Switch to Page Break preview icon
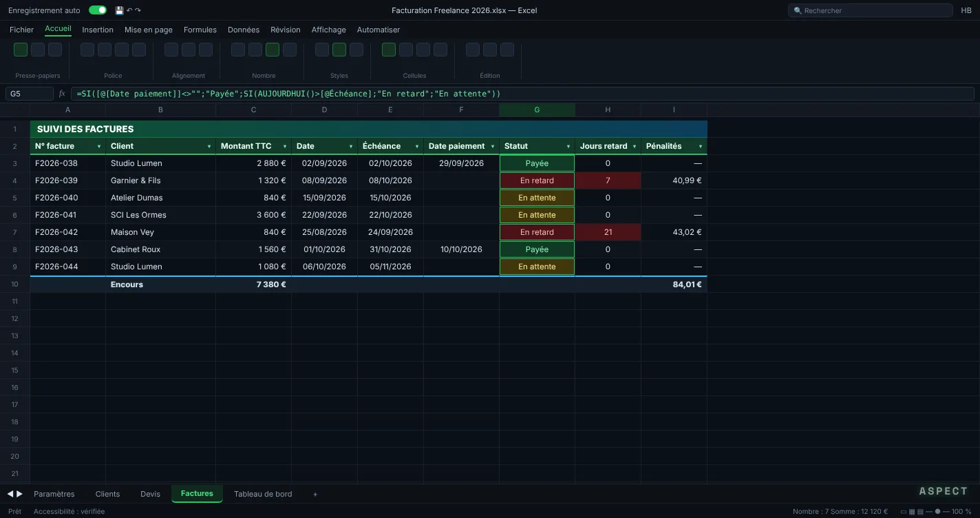 (x=920, y=512)
